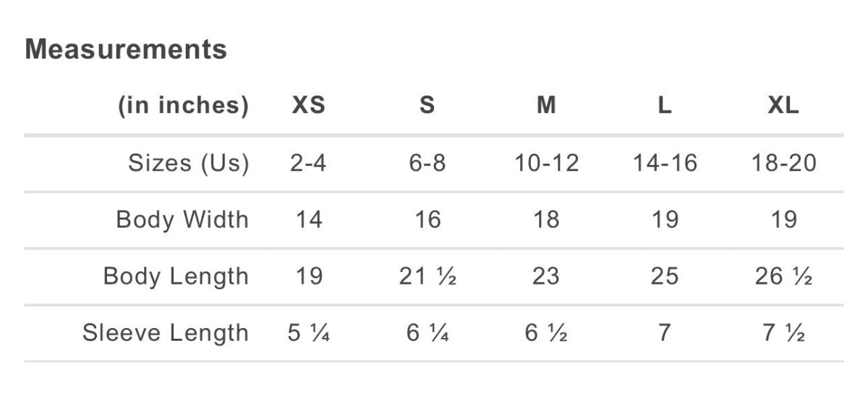The image size is (868, 396).
Task: Click the Sleeve Length row label
Action: pos(166,333)
